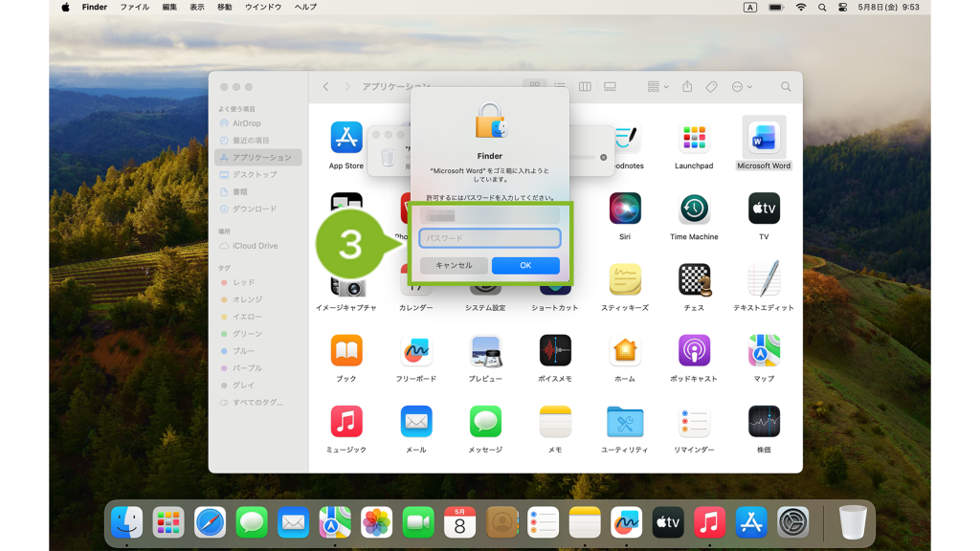Select the ミュージック app icon in Finder

pos(346,421)
